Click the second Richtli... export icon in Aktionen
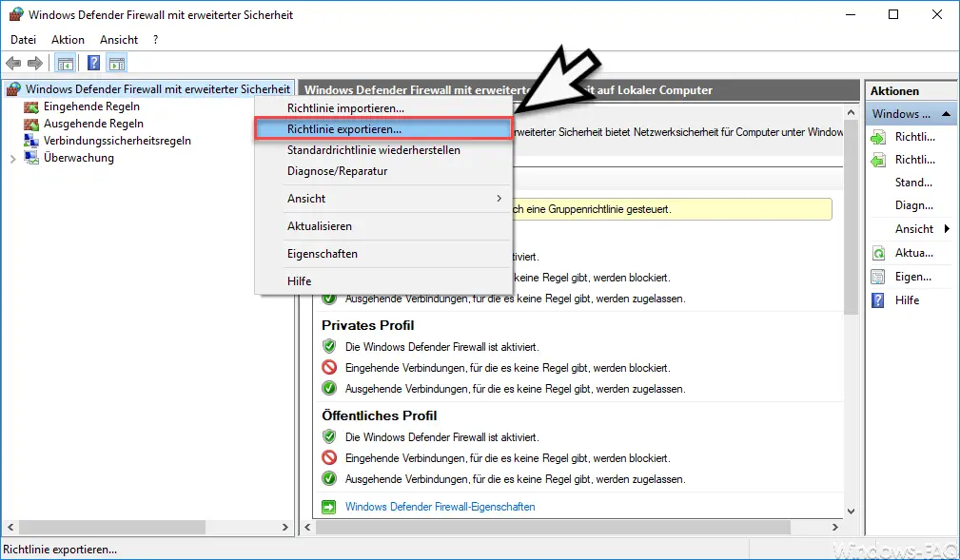The height and width of the screenshot is (560, 960). coord(878,161)
